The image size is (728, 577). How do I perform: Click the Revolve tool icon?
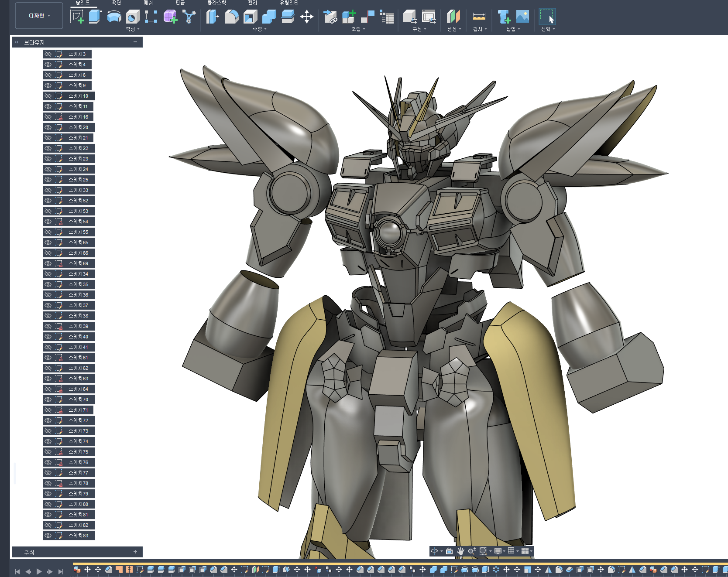114,17
